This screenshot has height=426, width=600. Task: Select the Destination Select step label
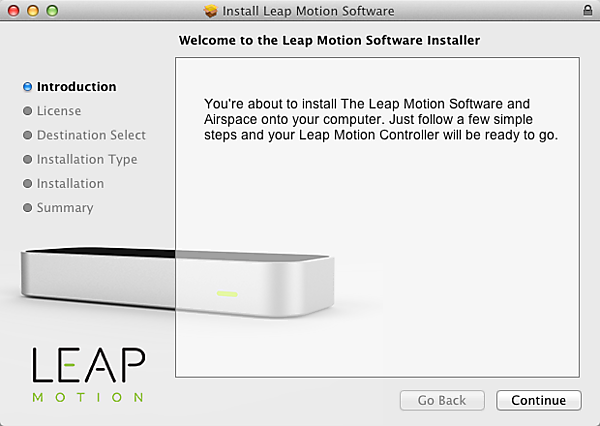click(91, 135)
